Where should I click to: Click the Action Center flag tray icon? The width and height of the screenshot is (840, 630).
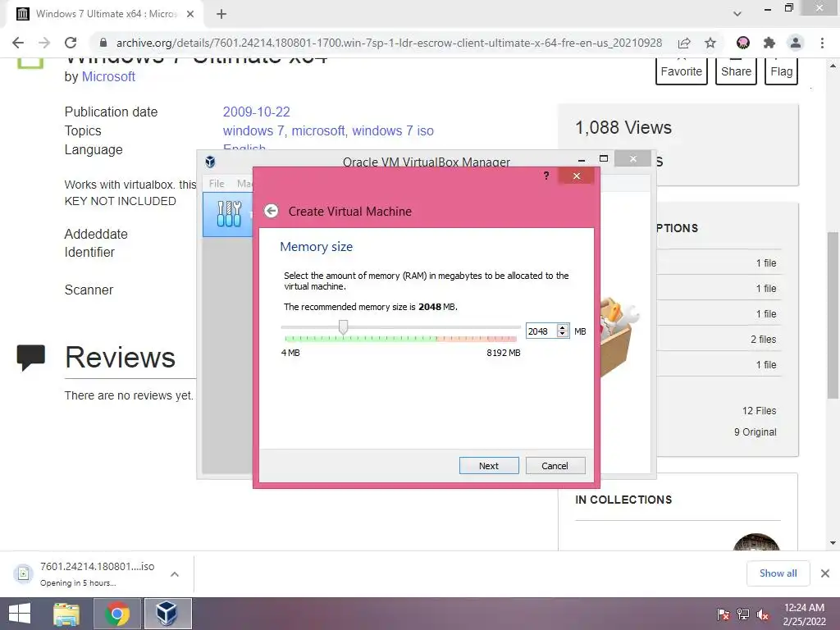[724, 614]
